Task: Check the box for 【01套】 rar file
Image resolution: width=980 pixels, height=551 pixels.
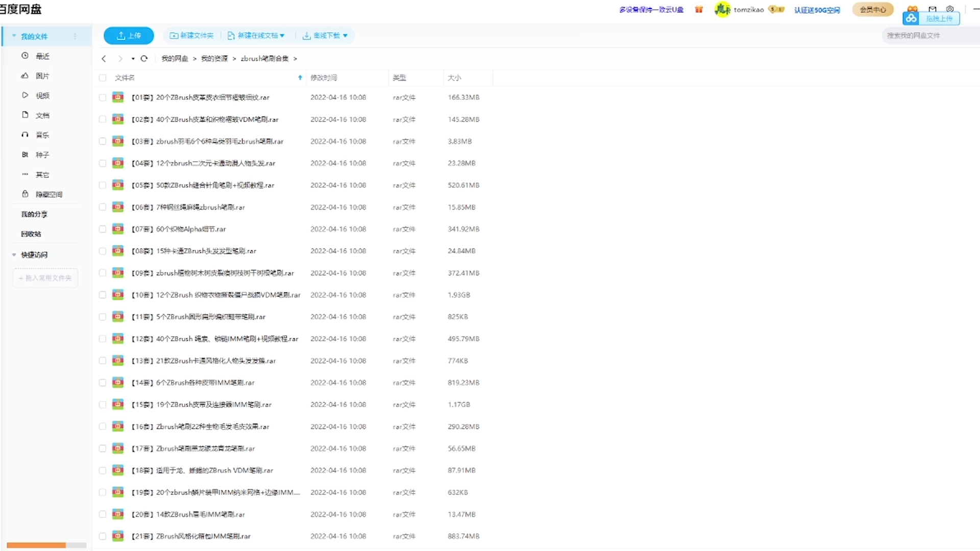Action: click(x=103, y=97)
